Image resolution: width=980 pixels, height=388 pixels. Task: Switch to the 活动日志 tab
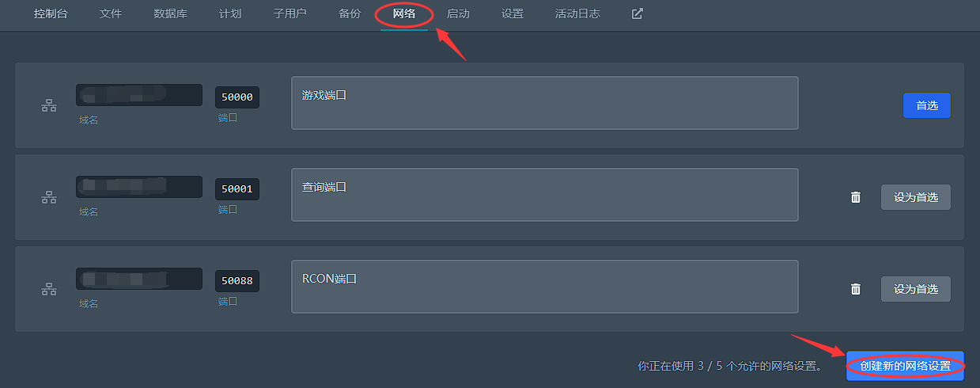pyautogui.click(x=577, y=14)
